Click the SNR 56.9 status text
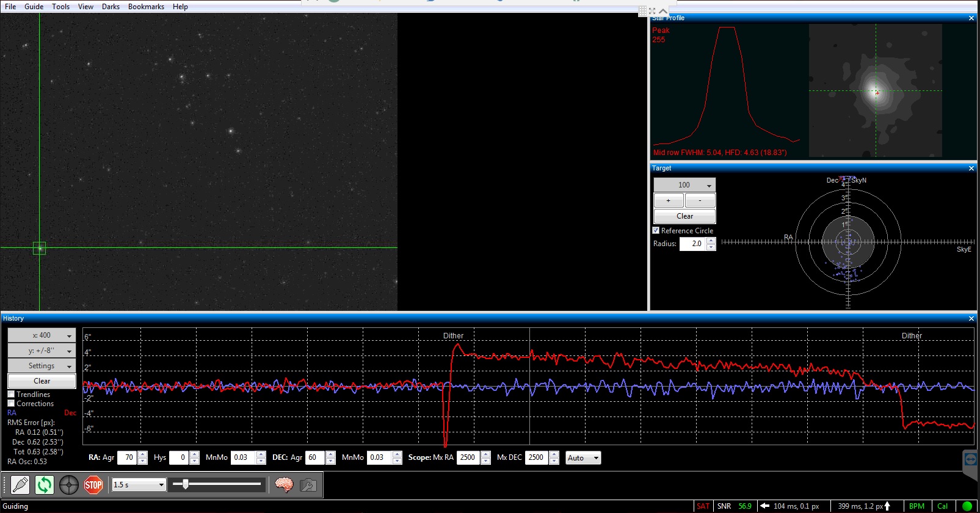980x513 pixels. (735, 506)
